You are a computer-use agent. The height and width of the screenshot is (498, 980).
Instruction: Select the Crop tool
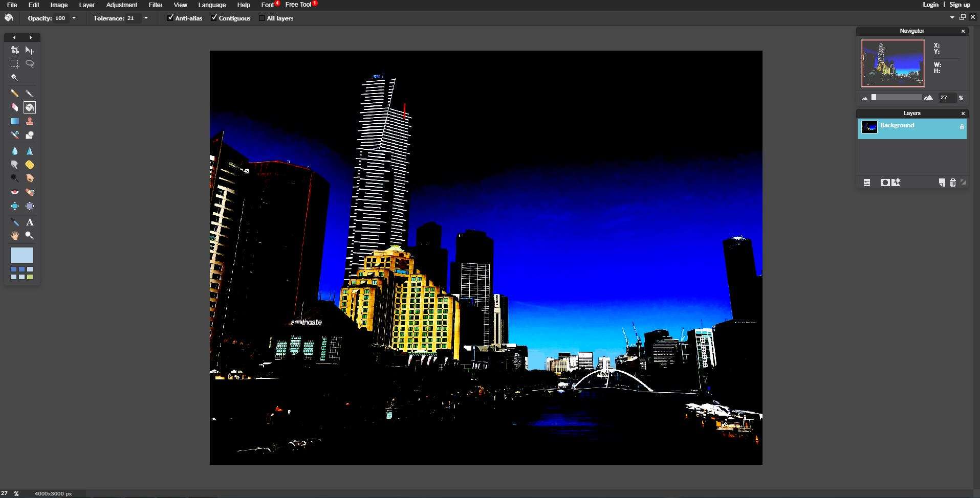point(14,50)
